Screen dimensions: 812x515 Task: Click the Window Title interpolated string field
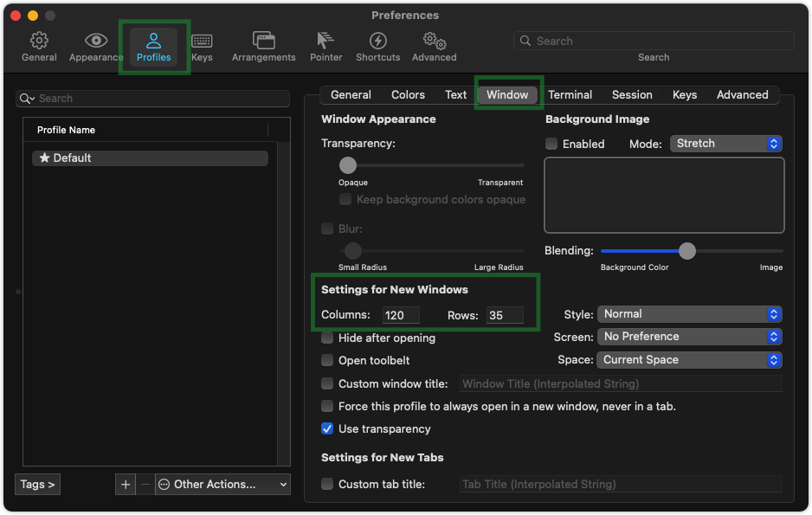pyautogui.click(x=621, y=383)
